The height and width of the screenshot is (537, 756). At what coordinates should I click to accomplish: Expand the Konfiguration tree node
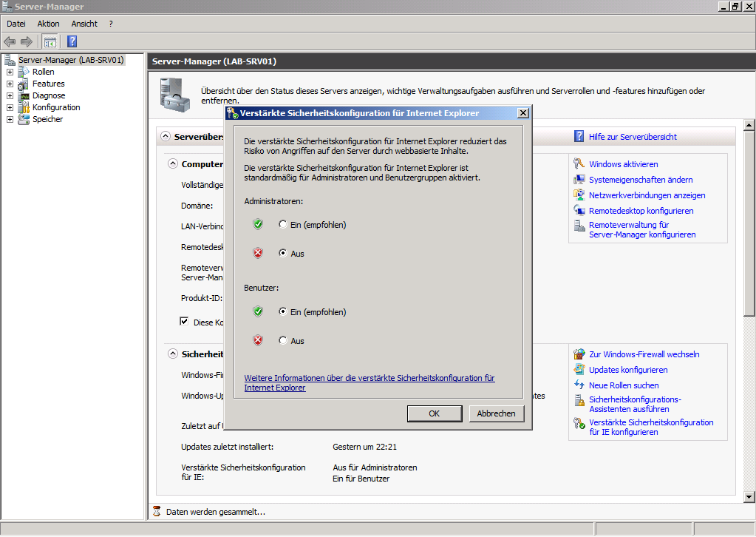(10, 107)
